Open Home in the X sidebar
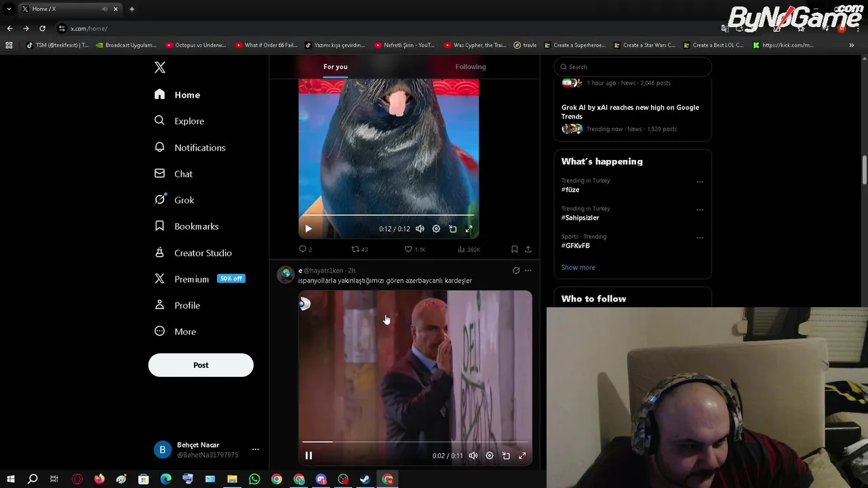868x488 pixels. coord(177,95)
